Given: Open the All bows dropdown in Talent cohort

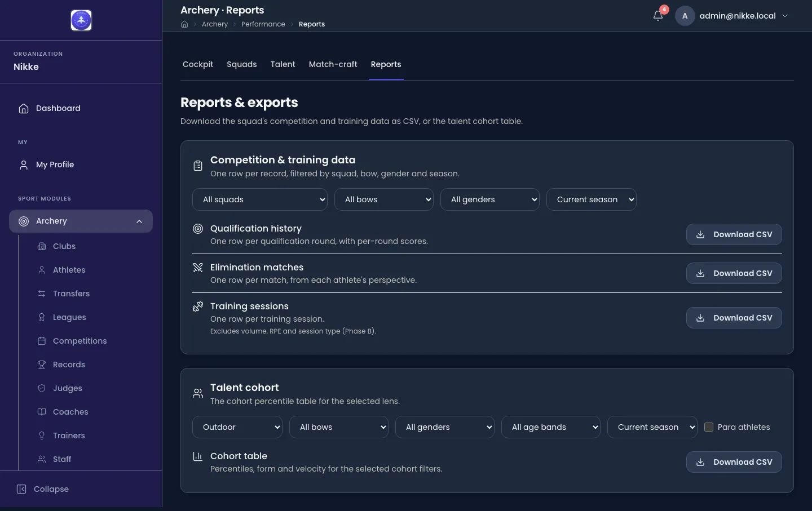Looking at the screenshot, I should (339, 427).
